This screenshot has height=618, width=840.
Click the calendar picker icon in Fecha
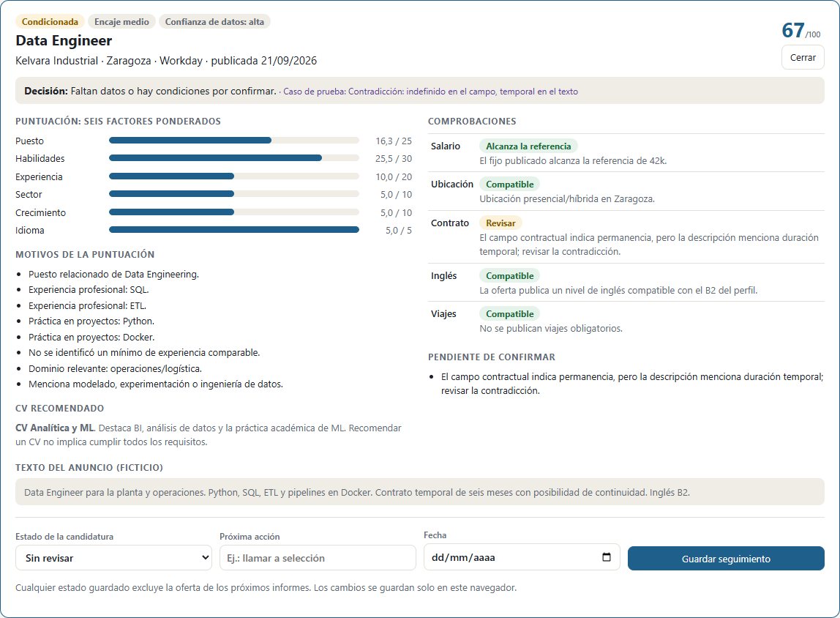pos(607,557)
